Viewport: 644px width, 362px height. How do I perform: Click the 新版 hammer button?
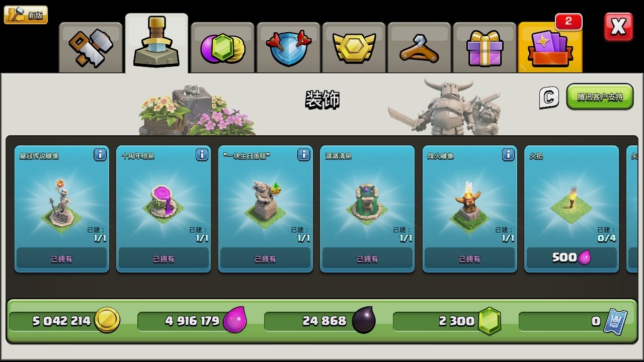click(26, 15)
